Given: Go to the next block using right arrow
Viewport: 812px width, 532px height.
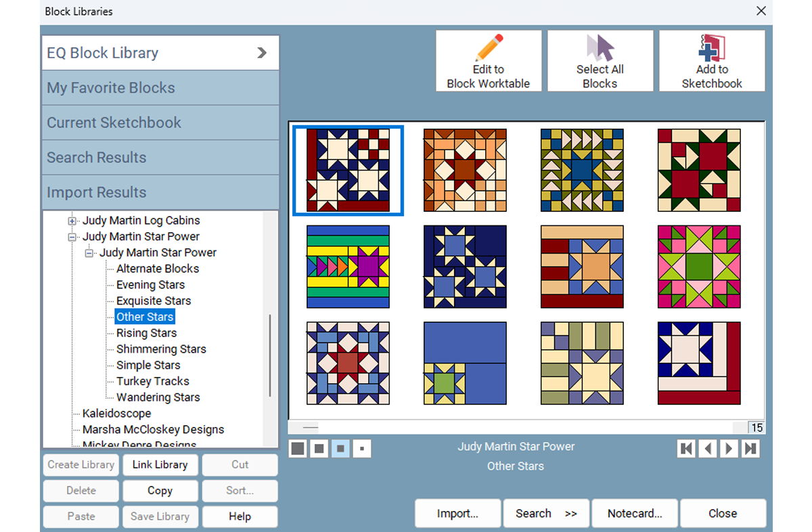Looking at the screenshot, I should [729, 449].
